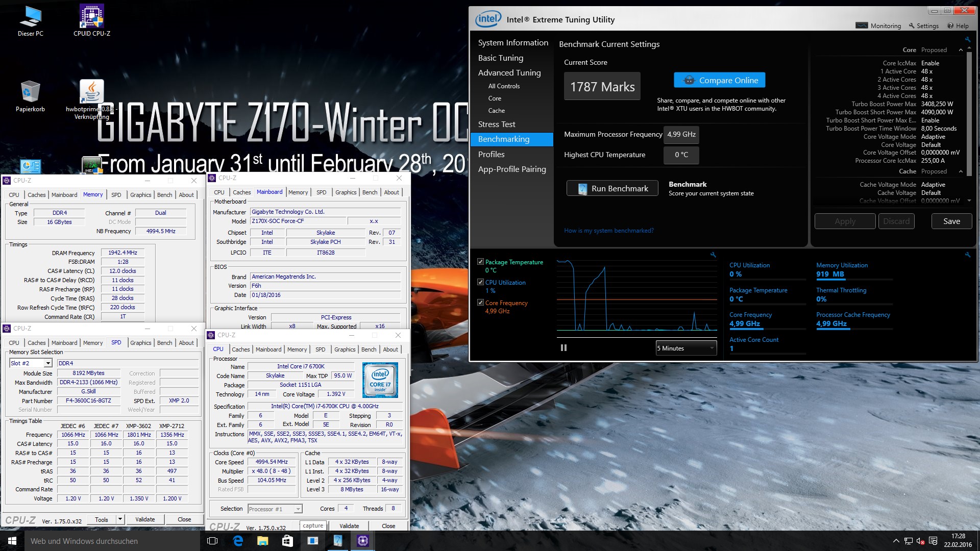Click Close in CPU-Z CPU window
This screenshot has height=551, width=980.
coord(388,526)
